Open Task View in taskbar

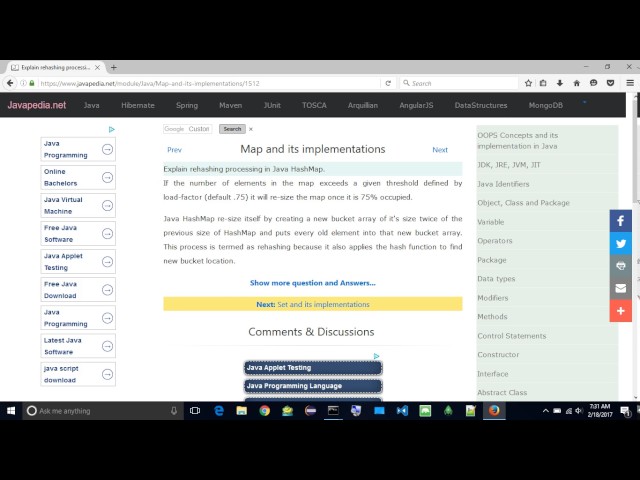pos(195,411)
